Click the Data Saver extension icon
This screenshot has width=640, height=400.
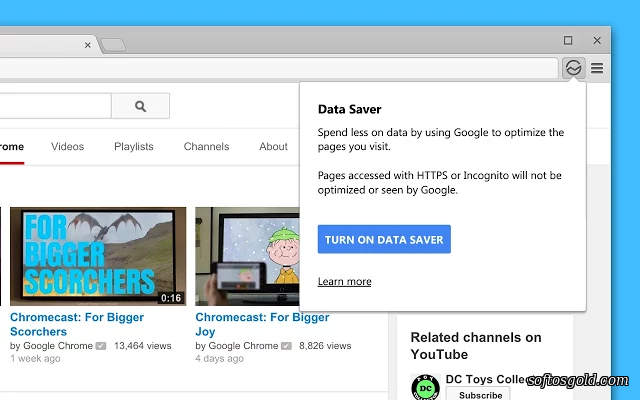click(x=573, y=68)
